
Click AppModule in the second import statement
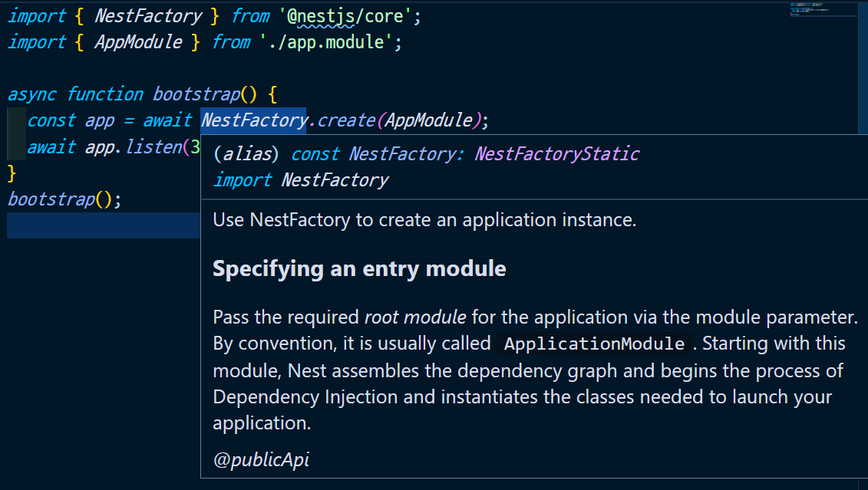point(138,42)
